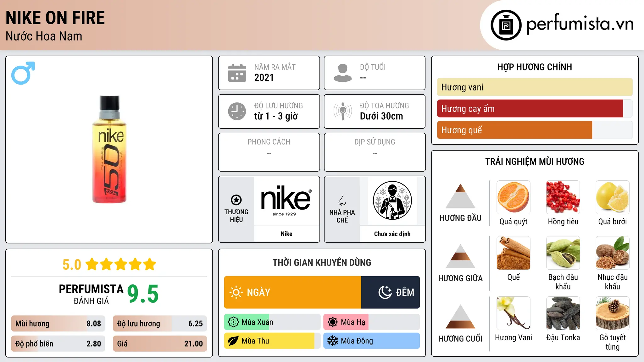The height and width of the screenshot is (362, 644).
Task: Click the 5.0 user rating number
Action: pyautogui.click(x=72, y=265)
